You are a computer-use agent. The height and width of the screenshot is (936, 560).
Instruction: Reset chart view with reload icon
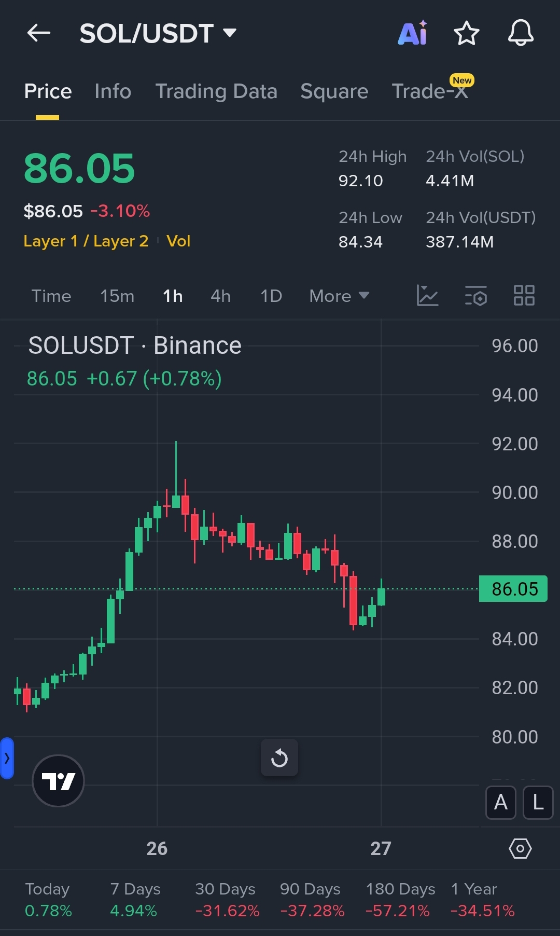[x=279, y=758]
